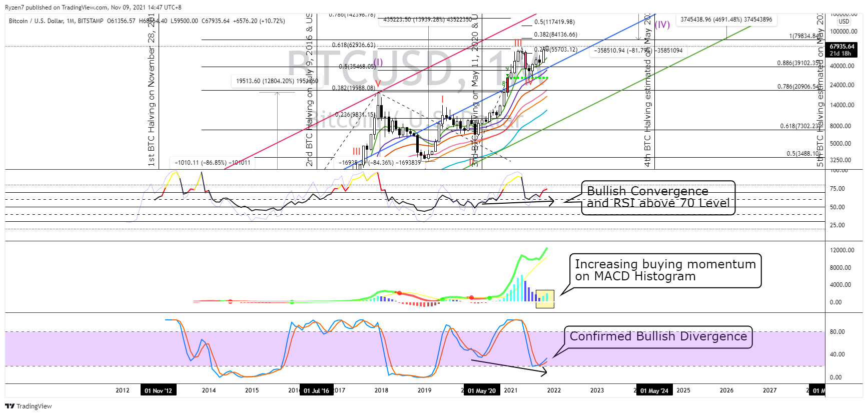Click the 100000.00 level on price axis

click(x=843, y=32)
